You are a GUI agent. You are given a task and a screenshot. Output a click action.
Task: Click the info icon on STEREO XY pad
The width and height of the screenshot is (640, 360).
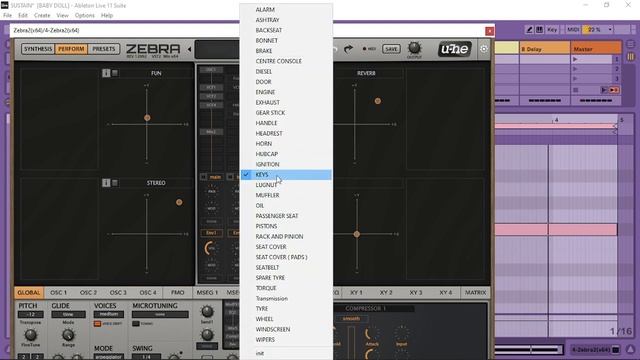click(106, 183)
